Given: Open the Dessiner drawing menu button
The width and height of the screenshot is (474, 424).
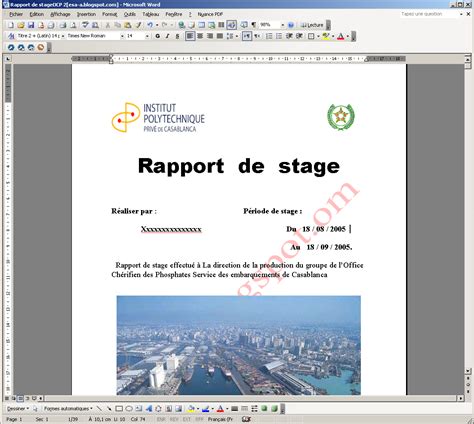Looking at the screenshot, I should (x=18, y=408).
